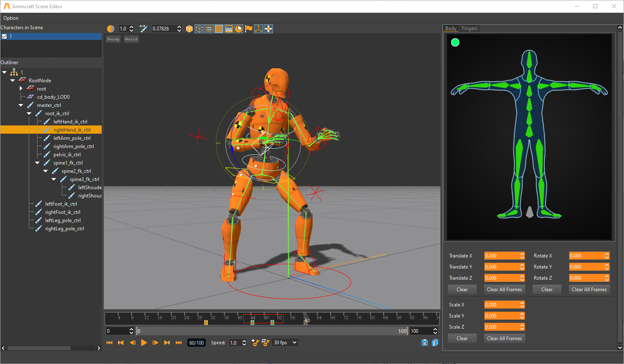
Task: Toggle the wireframe cube display icon
Action: pos(199,29)
